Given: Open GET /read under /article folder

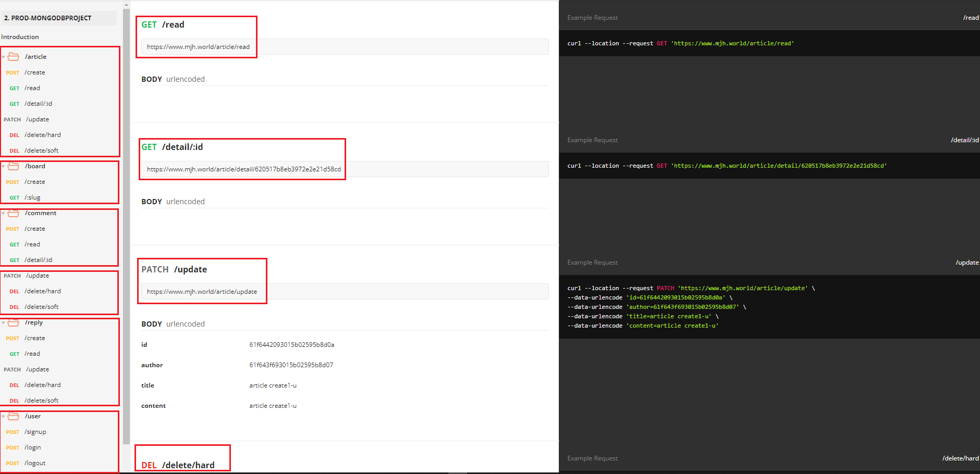Looking at the screenshot, I should [x=25, y=88].
